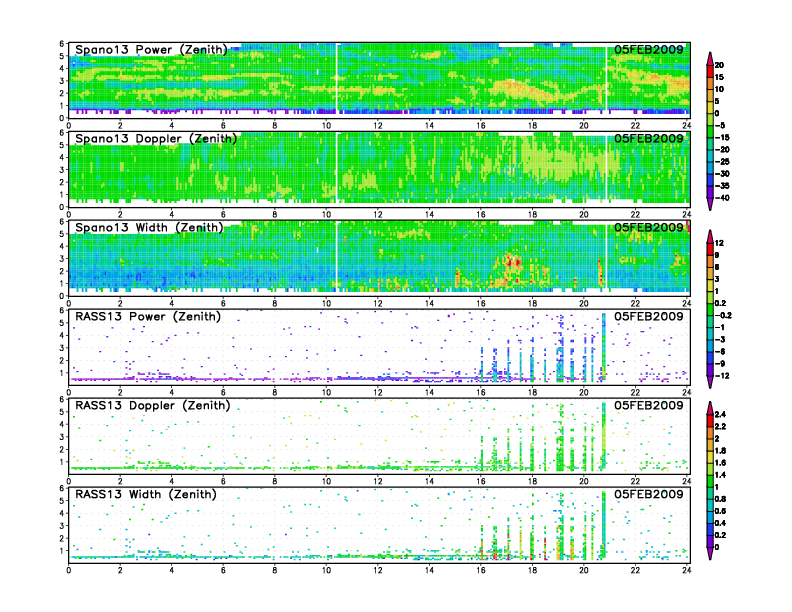
Task: Click height 6 tick on Spano13 Power axis
Action: (x=62, y=43)
